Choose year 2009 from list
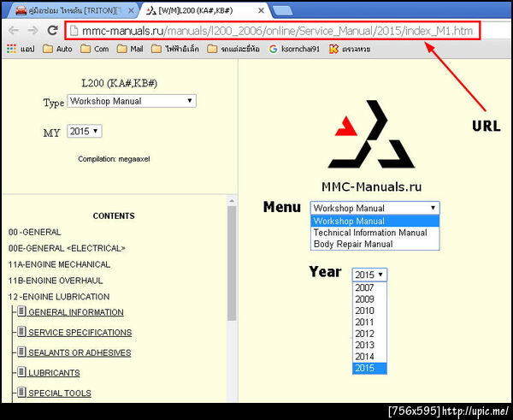 [369, 299]
